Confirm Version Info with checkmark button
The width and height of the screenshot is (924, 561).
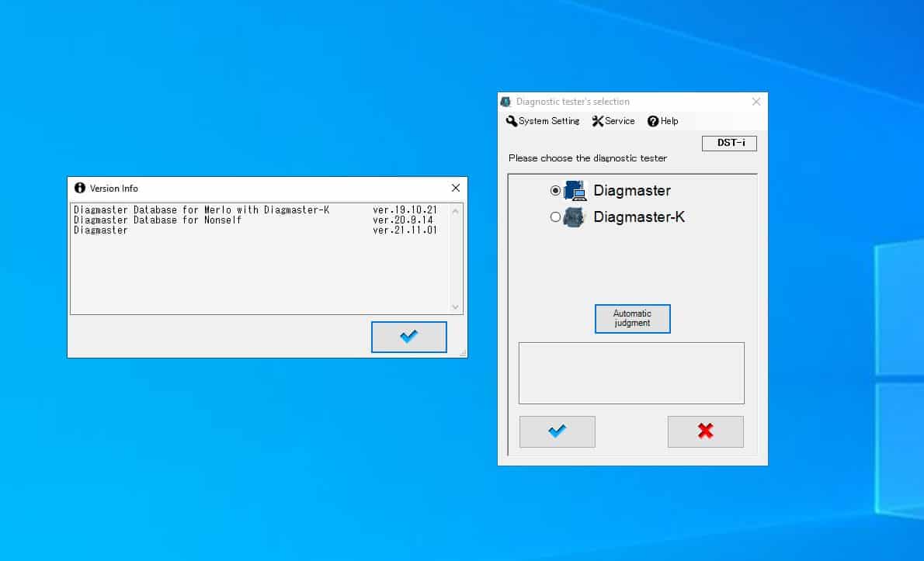409,337
